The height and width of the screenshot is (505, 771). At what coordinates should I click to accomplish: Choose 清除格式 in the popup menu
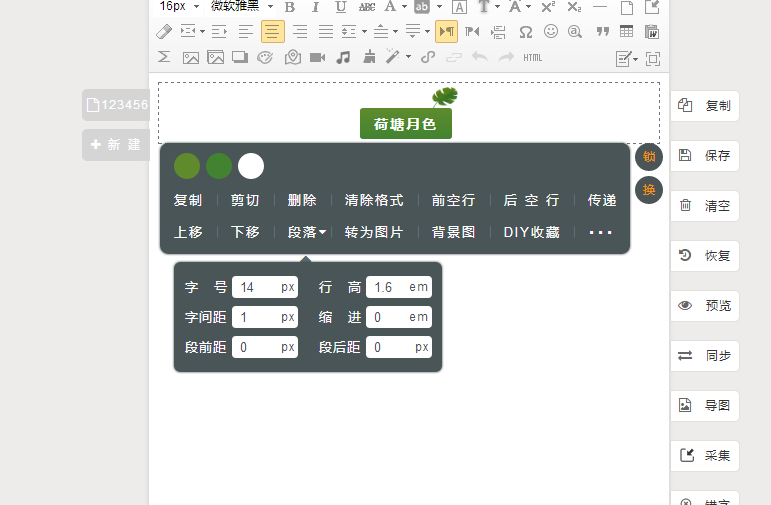click(374, 200)
